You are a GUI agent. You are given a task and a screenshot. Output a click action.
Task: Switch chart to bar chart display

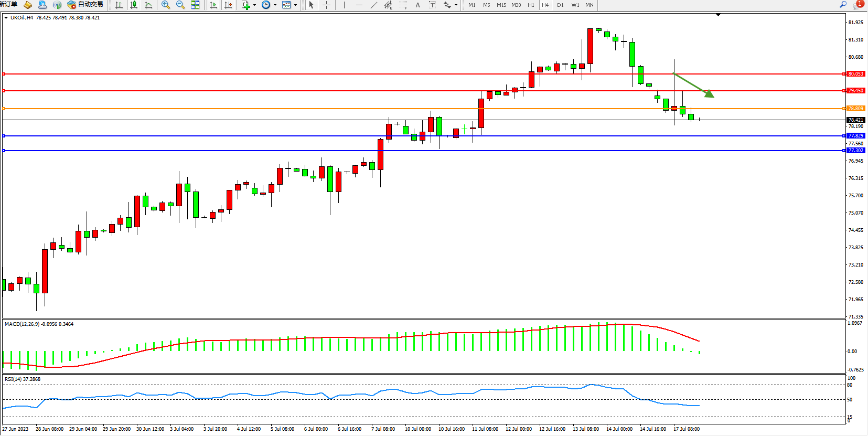[119, 5]
